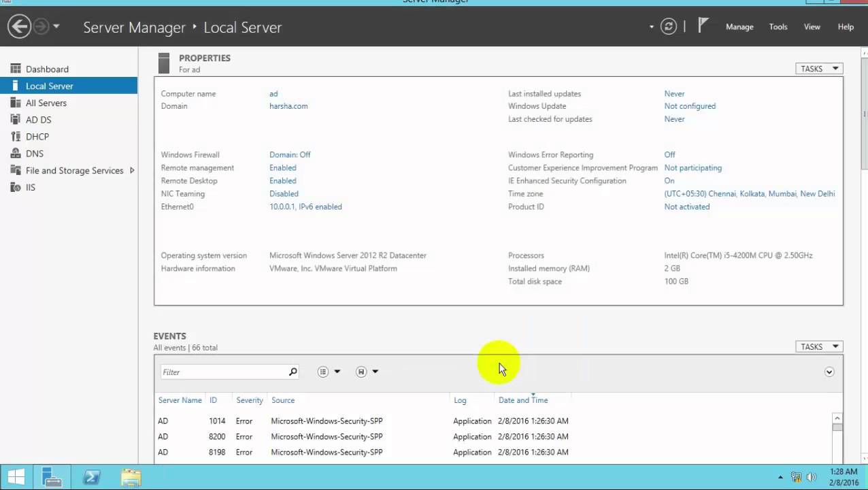Expand events filter with circular chevron
This screenshot has height=490, width=868.
tap(829, 372)
